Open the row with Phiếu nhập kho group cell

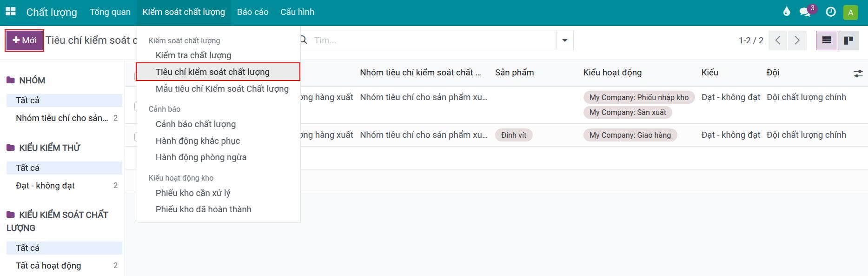424,97
